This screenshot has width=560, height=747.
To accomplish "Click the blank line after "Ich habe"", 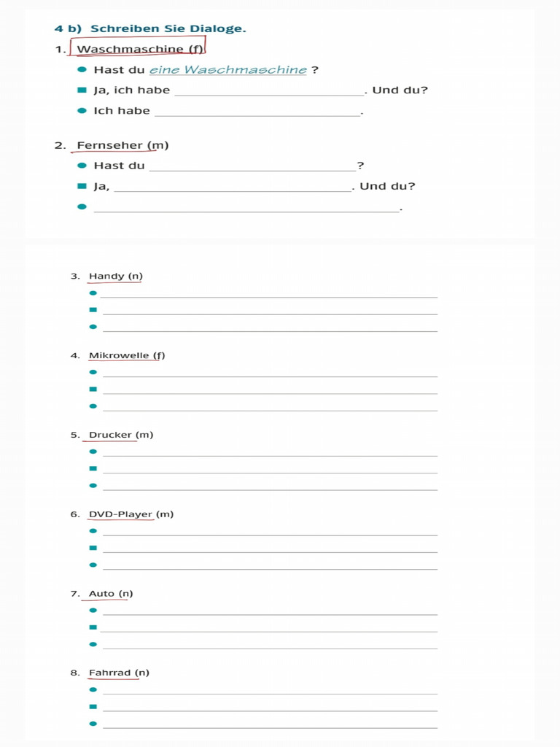I will [x=257, y=111].
